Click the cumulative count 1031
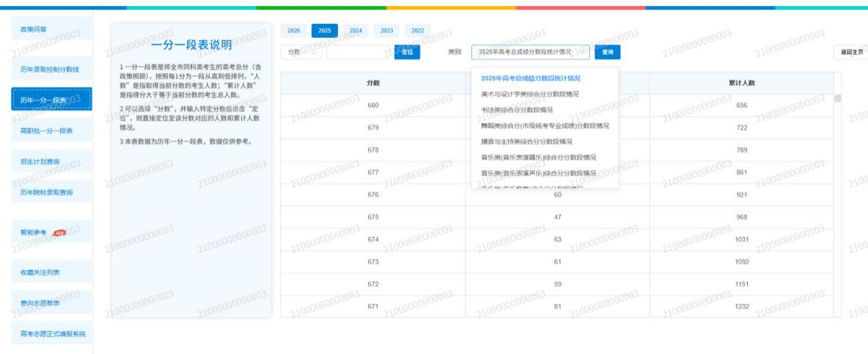The height and width of the screenshot is (354, 868). pos(742,239)
